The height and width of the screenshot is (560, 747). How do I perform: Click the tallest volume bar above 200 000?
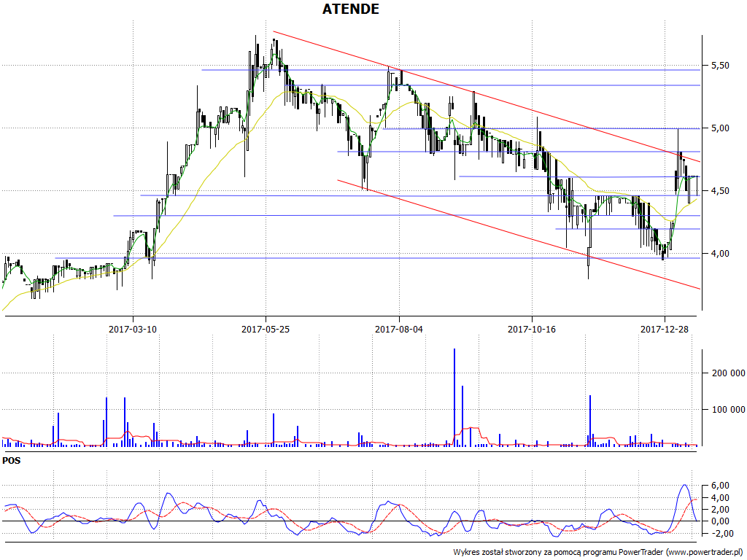[454, 397]
